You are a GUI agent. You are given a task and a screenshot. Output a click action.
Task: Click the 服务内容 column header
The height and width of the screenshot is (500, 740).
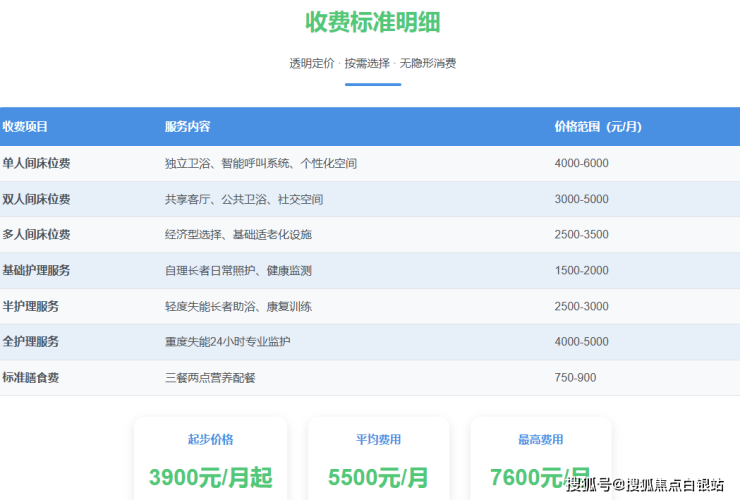(187, 127)
